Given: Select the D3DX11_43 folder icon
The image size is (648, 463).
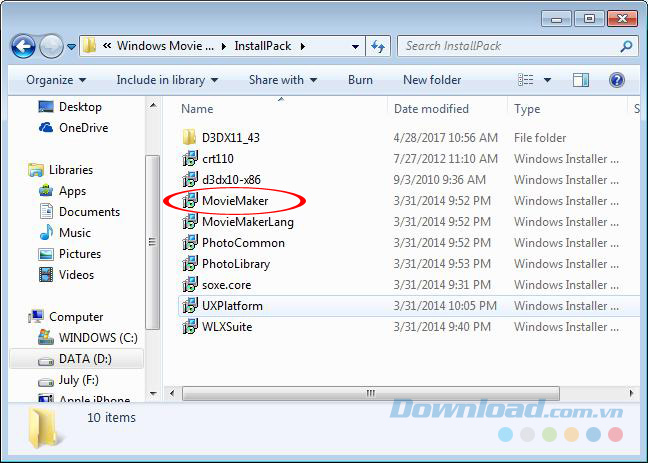Looking at the screenshot, I should point(189,138).
